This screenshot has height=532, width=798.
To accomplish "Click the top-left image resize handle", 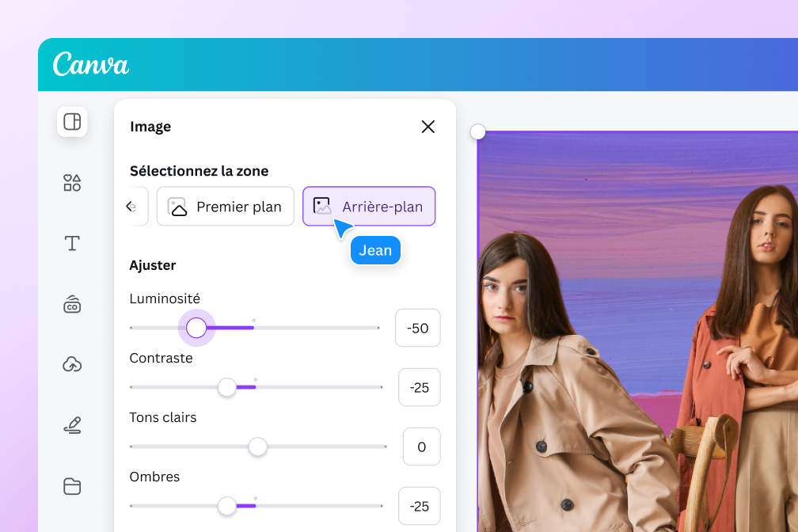I will [478, 131].
